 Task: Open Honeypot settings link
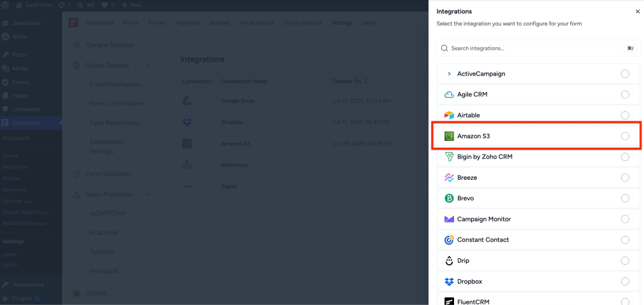(x=104, y=271)
